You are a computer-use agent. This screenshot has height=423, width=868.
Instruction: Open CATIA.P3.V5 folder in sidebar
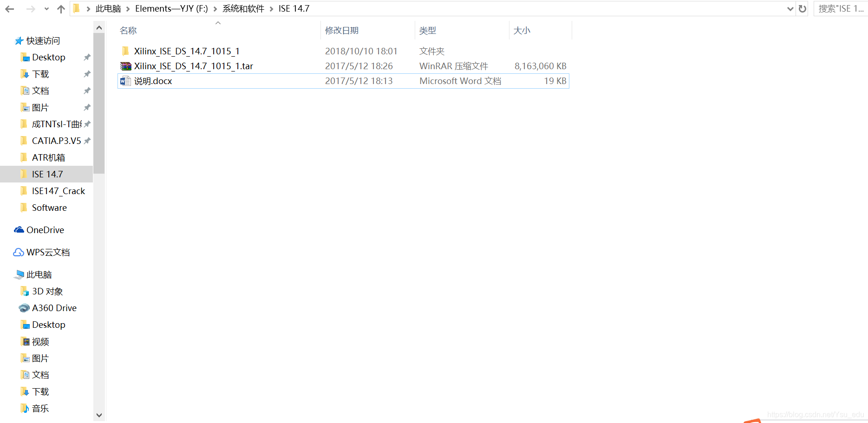(57, 141)
